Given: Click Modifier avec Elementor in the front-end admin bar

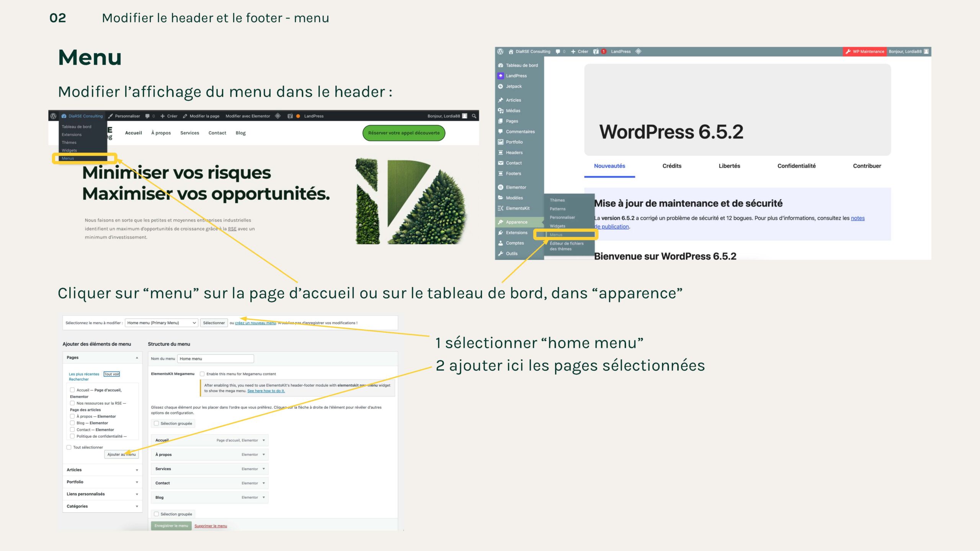Looking at the screenshot, I should coord(248,116).
